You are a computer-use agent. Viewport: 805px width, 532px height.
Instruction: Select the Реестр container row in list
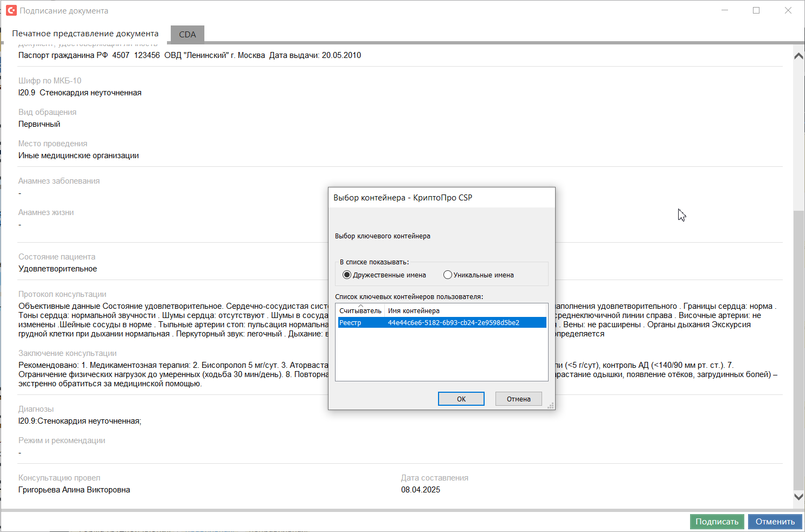441,323
